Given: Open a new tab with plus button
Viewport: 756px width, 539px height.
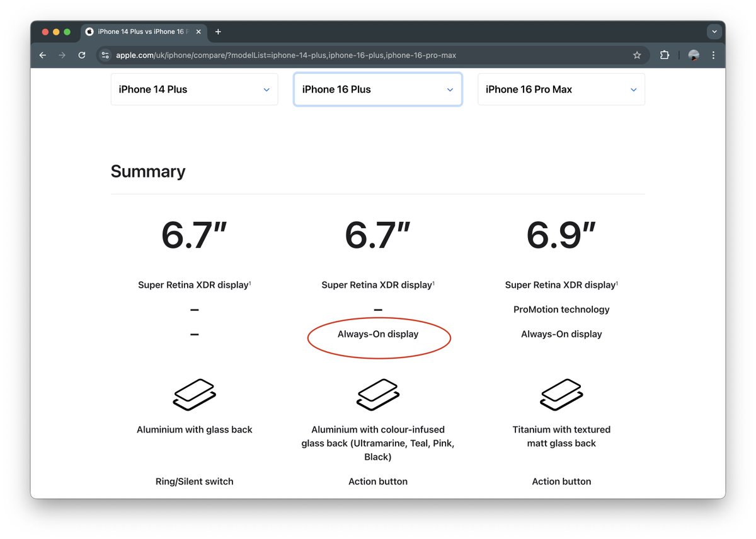Looking at the screenshot, I should tap(218, 32).
